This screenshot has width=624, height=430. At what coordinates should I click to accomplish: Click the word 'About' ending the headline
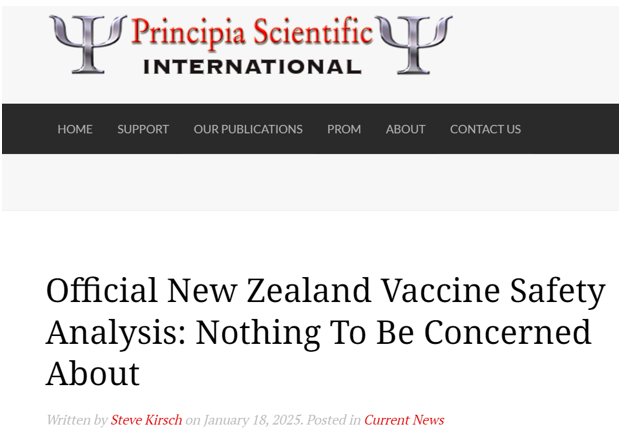point(93,374)
